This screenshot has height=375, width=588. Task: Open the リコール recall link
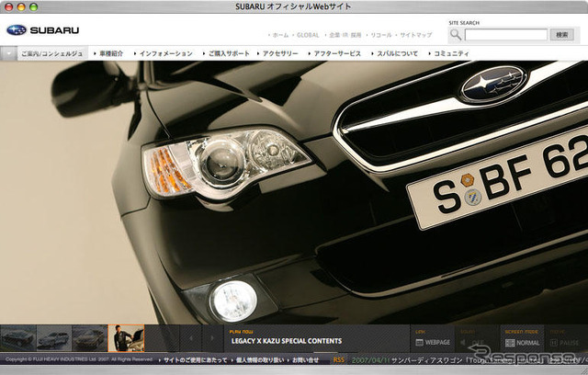[380, 35]
